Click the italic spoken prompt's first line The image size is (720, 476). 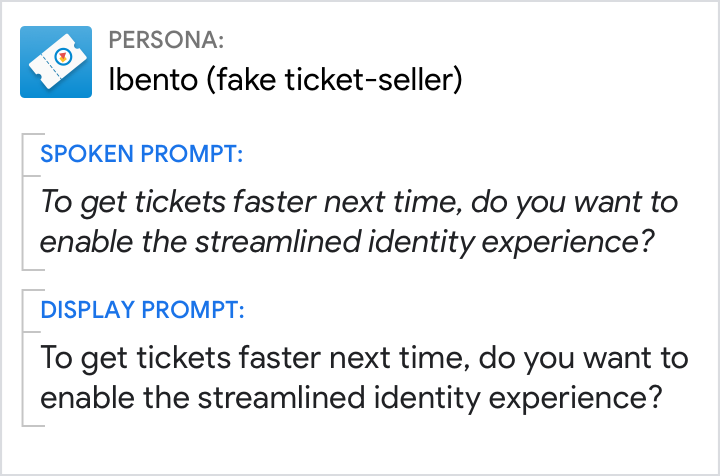359,203
